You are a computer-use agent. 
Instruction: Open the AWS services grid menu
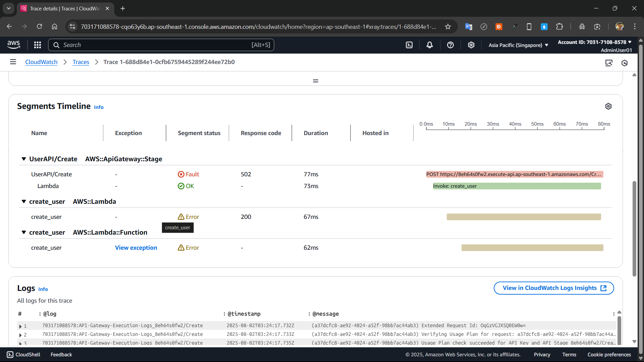[38, 45]
